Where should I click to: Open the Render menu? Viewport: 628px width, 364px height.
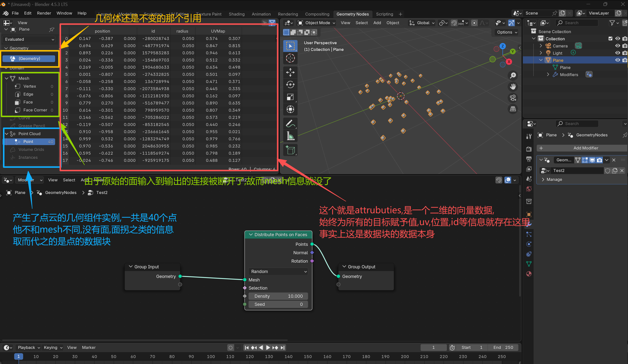coord(44,13)
